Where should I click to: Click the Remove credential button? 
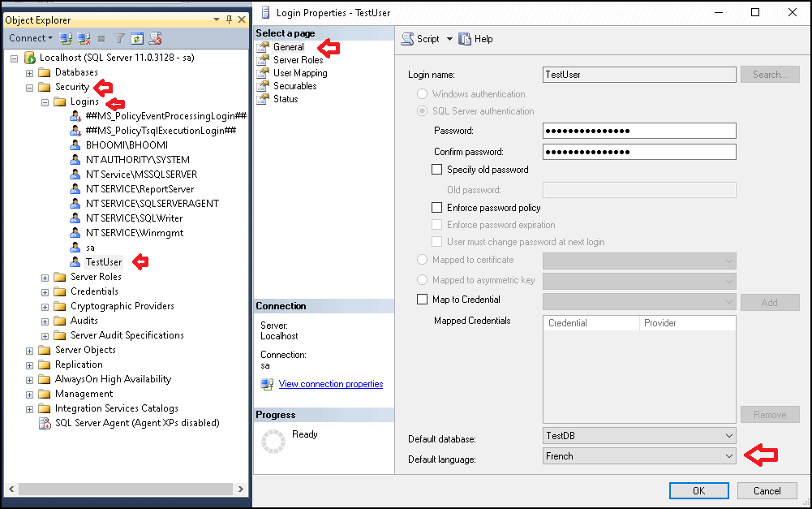(x=770, y=415)
